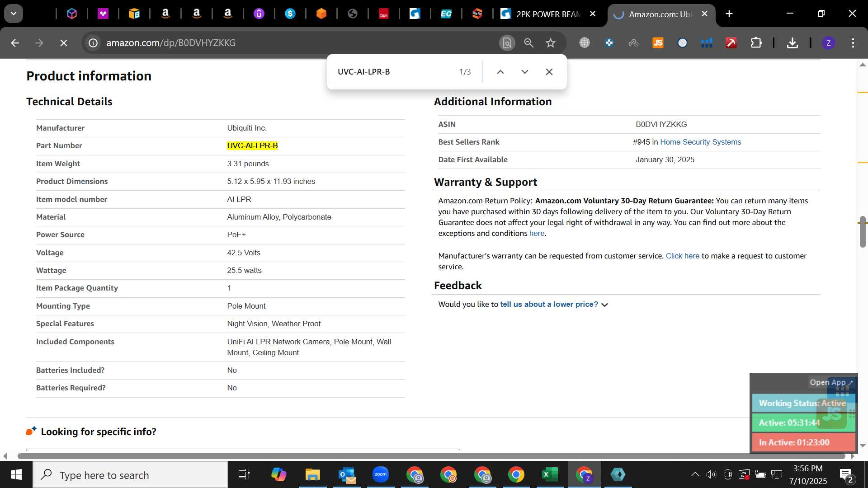Open volume control in system tray
Viewport: 868px width, 488px height.
pyautogui.click(x=711, y=474)
